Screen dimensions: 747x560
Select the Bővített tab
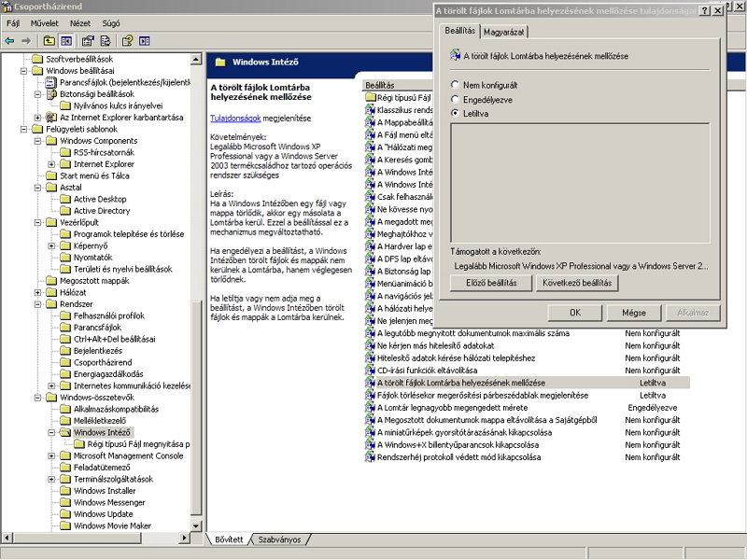click(x=229, y=539)
